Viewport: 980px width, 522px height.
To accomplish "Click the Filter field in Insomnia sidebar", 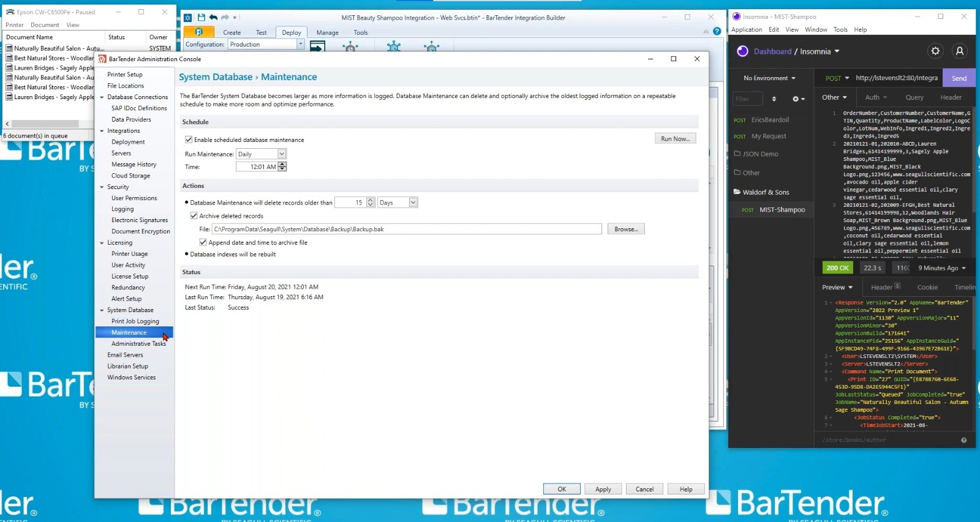I will pyautogui.click(x=748, y=99).
